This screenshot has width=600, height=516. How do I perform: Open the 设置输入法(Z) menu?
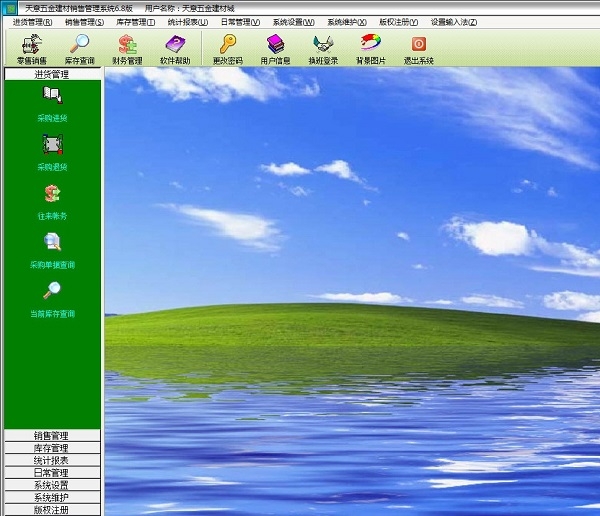coord(454,22)
